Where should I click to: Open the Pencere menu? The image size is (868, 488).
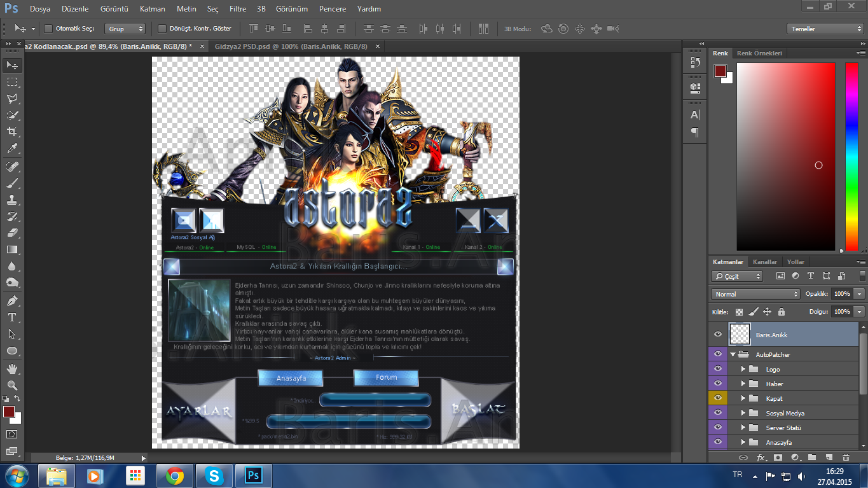coord(333,9)
